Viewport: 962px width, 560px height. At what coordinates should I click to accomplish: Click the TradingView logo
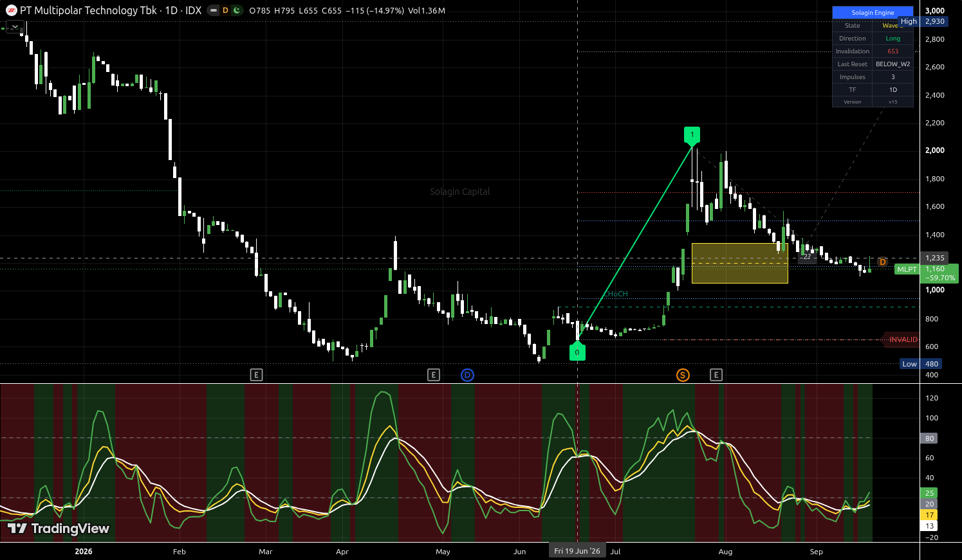[59, 528]
